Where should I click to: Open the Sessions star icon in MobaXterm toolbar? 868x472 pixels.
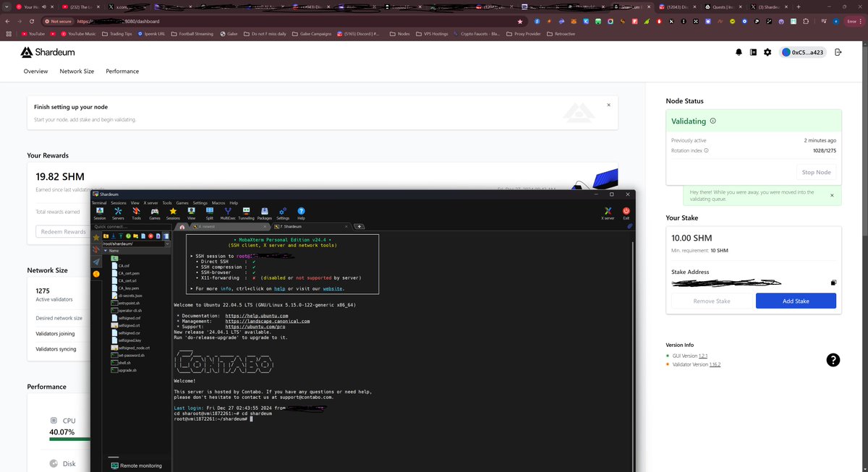pos(173,213)
